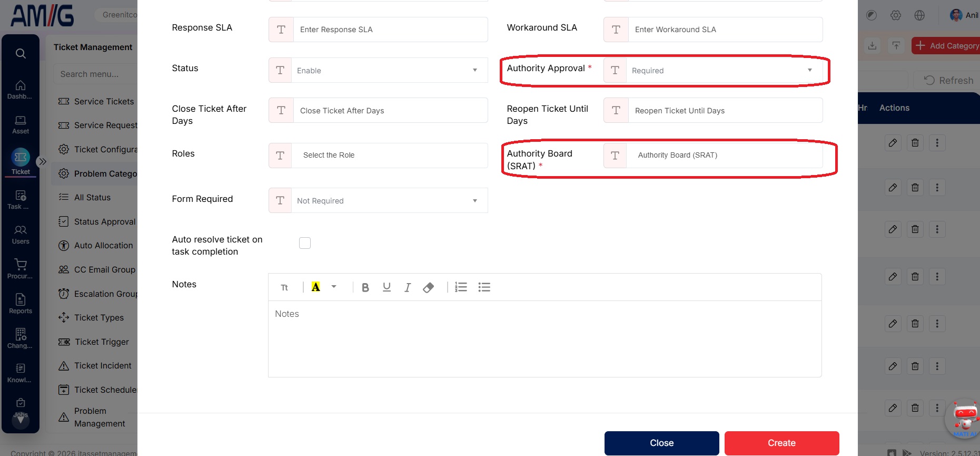Select Service Tickets menu item
Viewport: 980px width, 456px height.
tap(97, 101)
